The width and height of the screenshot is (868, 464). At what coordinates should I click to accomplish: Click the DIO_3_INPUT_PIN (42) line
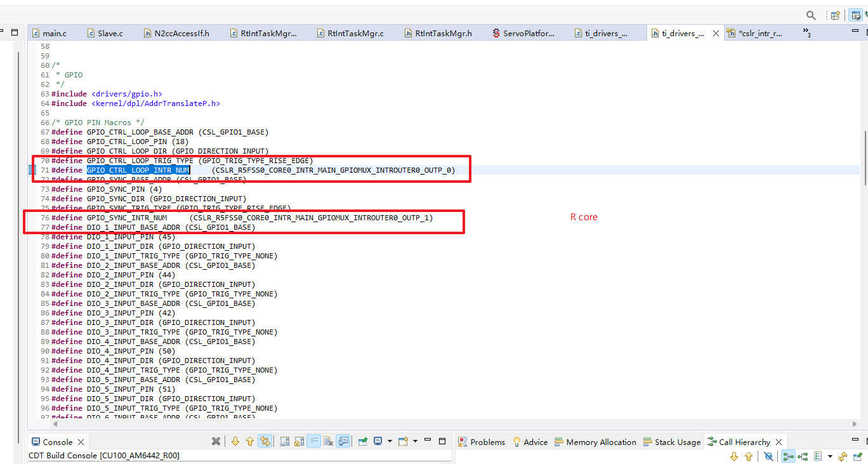(x=114, y=313)
